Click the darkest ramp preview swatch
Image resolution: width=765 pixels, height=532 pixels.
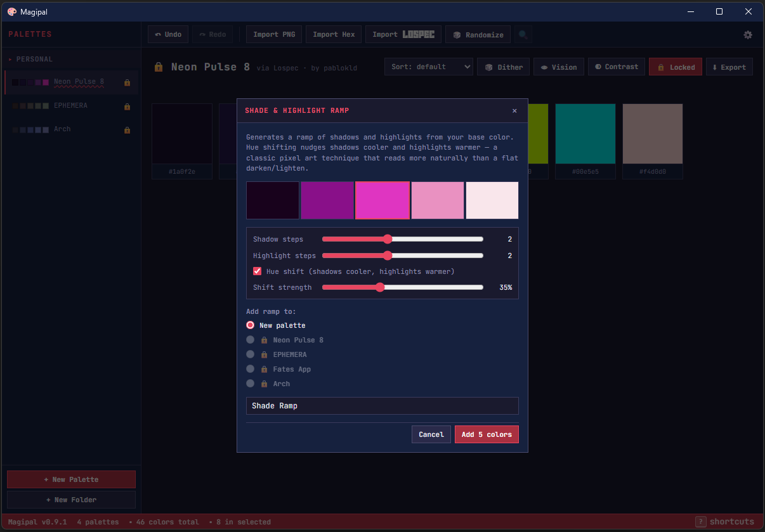(x=273, y=200)
